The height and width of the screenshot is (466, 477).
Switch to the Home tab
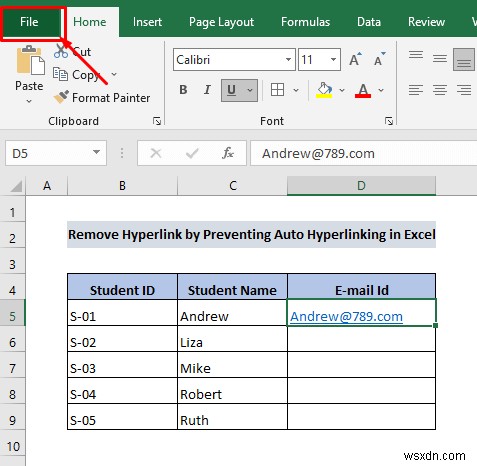pyautogui.click(x=90, y=22)
